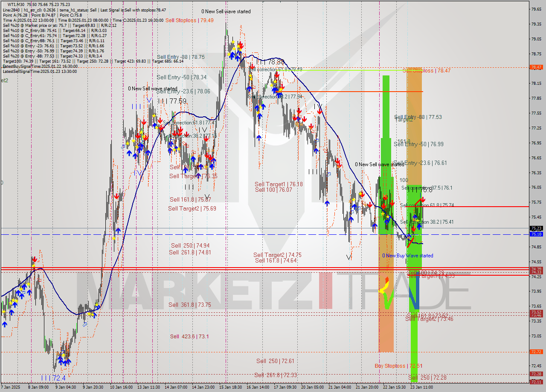
Task: Click the LatestSellSignalTime info line
Action: pos(40,72)
